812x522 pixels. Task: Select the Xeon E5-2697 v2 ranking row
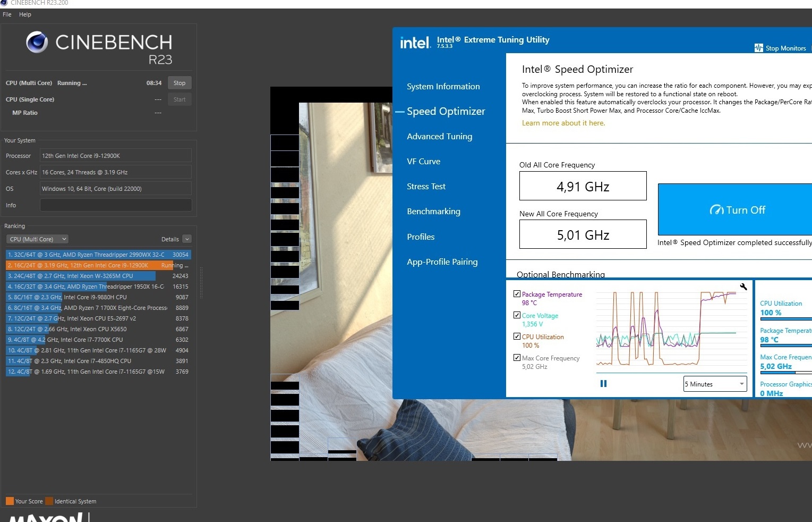(x=98, y=318)
